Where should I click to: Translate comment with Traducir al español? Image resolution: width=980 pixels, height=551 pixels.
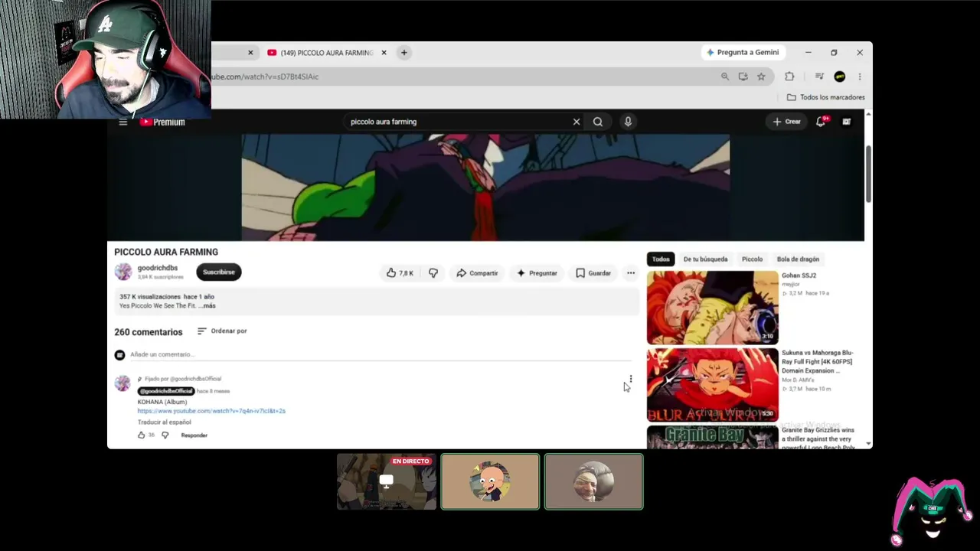click(165, 422)
